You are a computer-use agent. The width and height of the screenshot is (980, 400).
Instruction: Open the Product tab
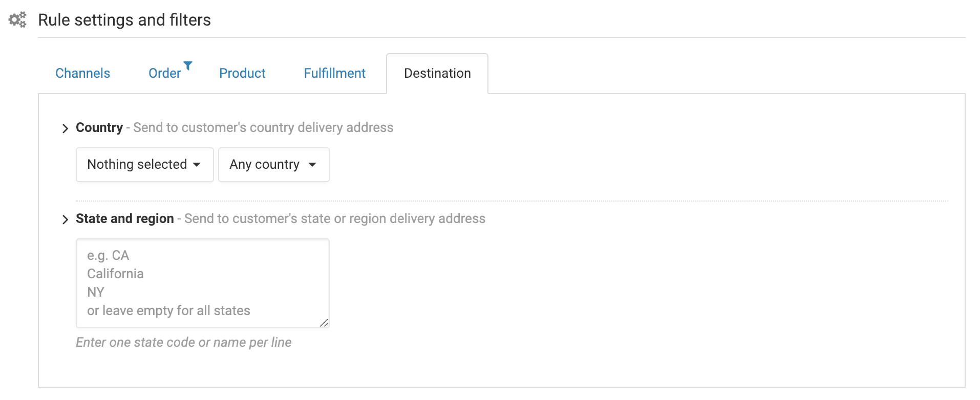click(242, 73)
